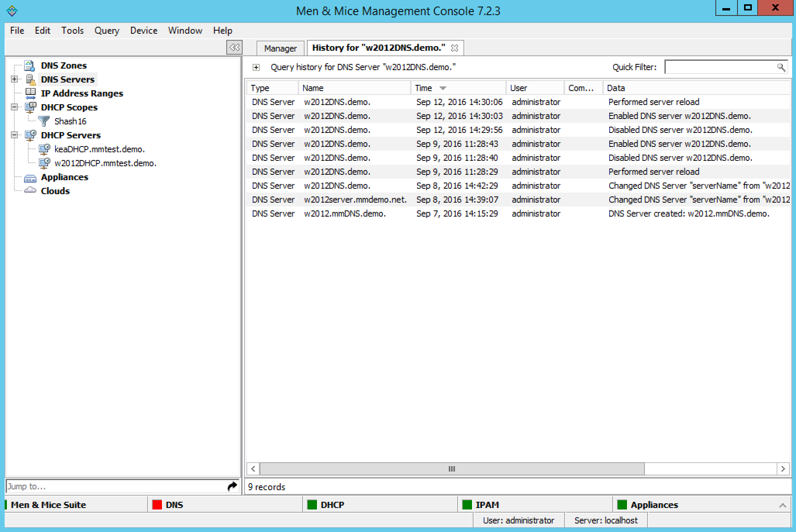Click the horizontal scrollbar right arrow
Screen dimensions: 796x532
(783, 469)
